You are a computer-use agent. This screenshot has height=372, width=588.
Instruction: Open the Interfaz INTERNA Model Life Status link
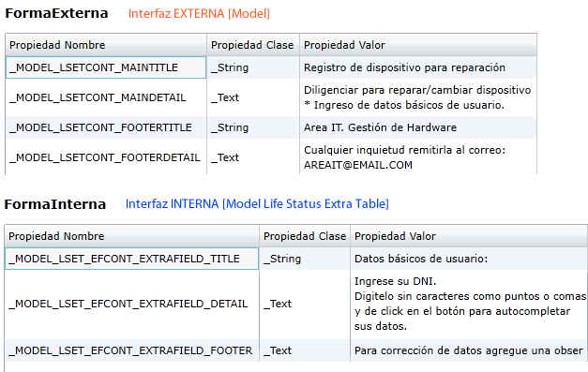coord(257,203)
